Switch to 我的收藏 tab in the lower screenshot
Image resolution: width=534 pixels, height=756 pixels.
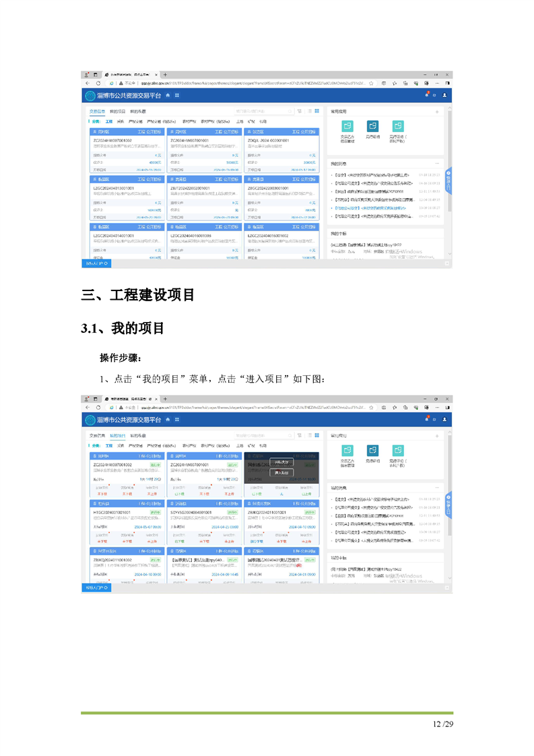click(x=138, y=435)
